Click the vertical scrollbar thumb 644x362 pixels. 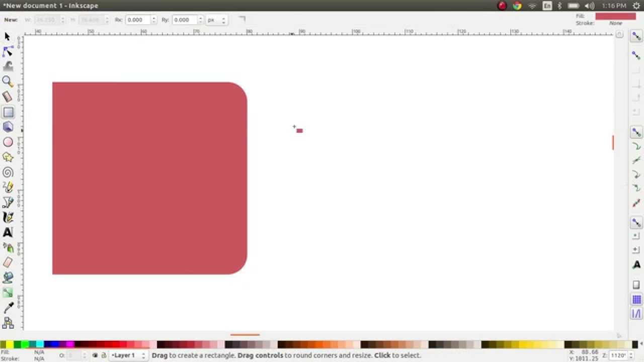[613, 142]
